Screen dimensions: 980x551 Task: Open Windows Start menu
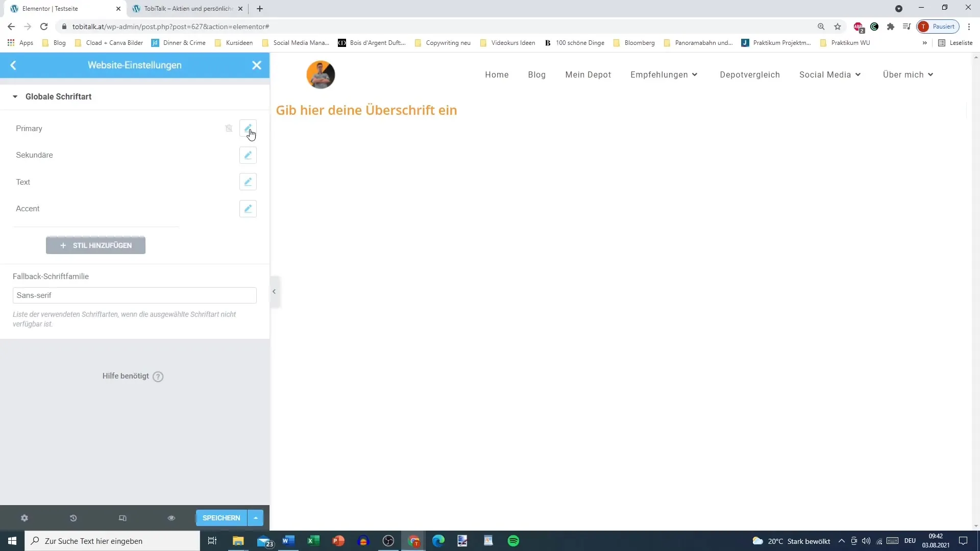(x=12, y=541)
